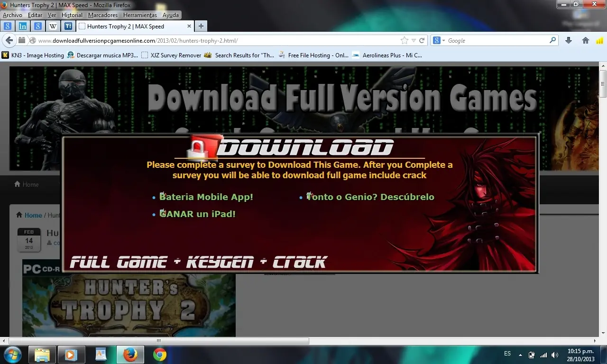The image size is (607, 364).
Task: Open the first pinned Google tab
Action: point(8,27)
